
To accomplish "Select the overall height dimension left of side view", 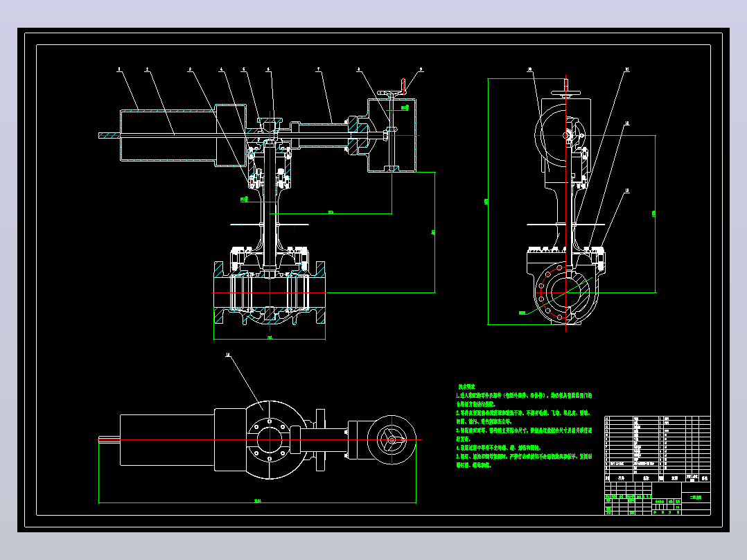I will (x=486, y=202).
